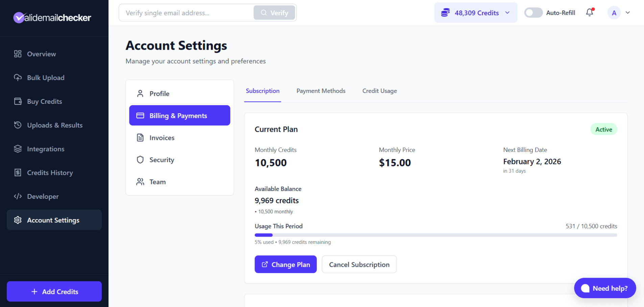Cancel the current subscription

359,264
